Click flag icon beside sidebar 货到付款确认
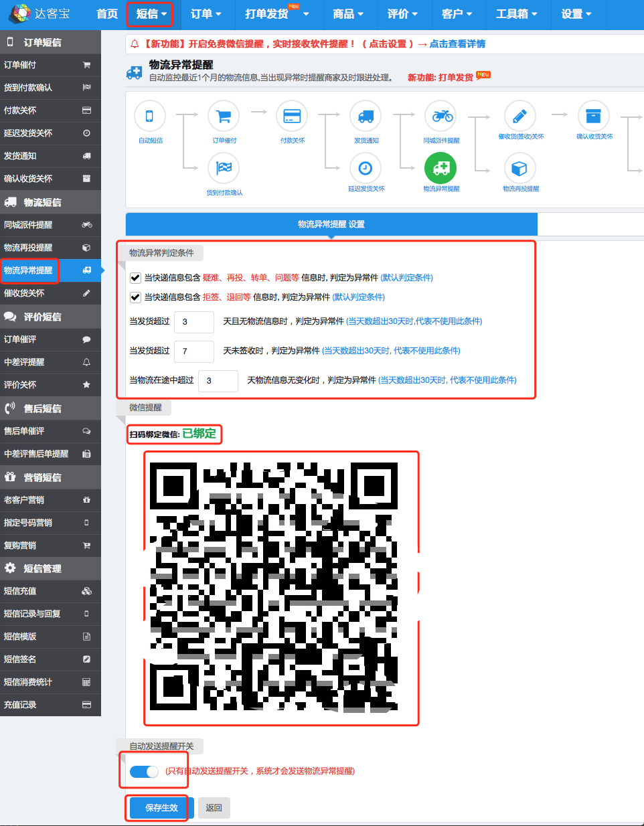The height and width of the screenshot is (826, 644). click(x=86, y=88)
